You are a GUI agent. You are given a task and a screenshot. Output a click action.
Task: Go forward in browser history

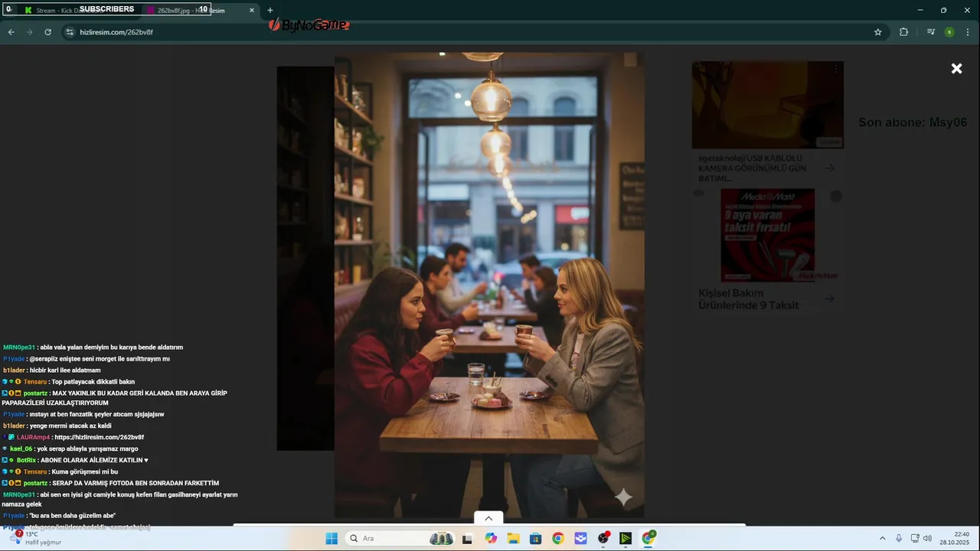[29, 32]
